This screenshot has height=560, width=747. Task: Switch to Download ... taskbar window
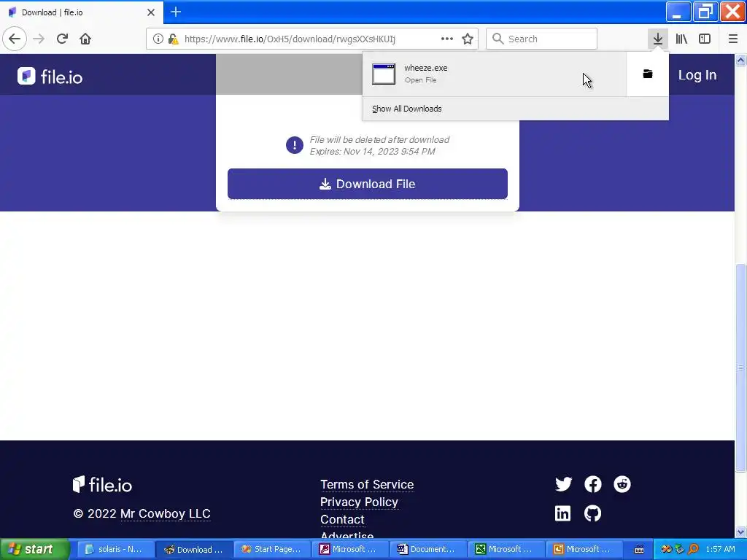click(x=194, y=549)
